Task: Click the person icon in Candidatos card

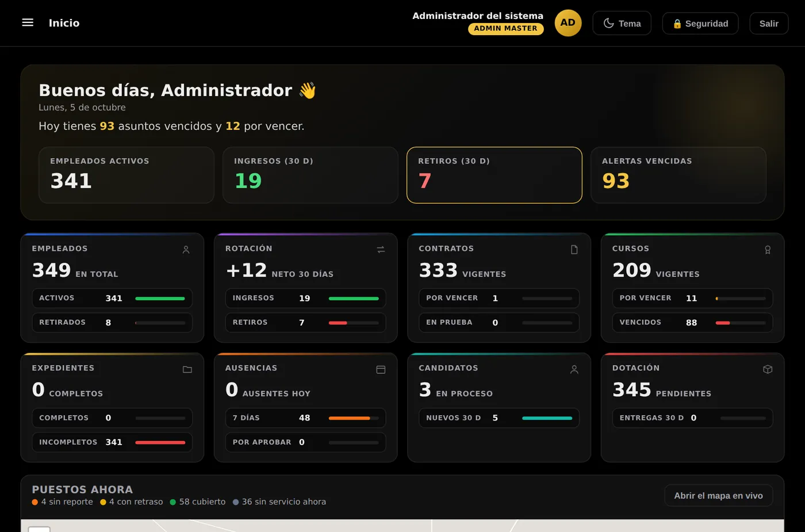Action: coord(574,369)
